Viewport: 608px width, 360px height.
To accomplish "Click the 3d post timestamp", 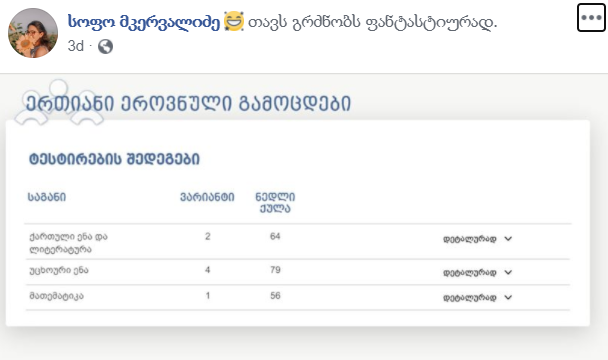I will click(76, 46).
